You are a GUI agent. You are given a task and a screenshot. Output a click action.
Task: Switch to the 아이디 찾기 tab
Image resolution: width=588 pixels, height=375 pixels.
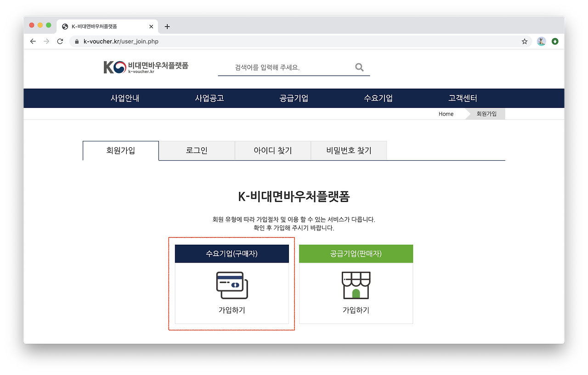coord(273,151)
